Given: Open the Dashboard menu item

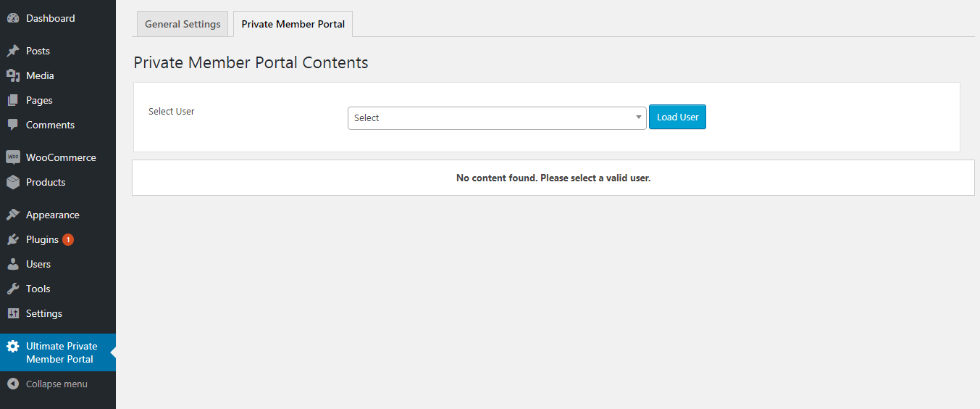Looking at the screenshot, I should point(58,18).
